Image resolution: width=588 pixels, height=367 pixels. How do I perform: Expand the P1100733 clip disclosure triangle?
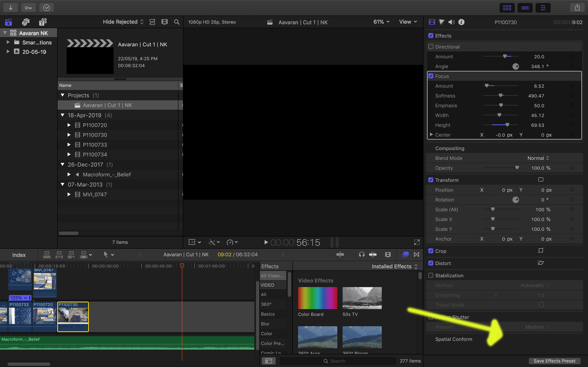69,145
